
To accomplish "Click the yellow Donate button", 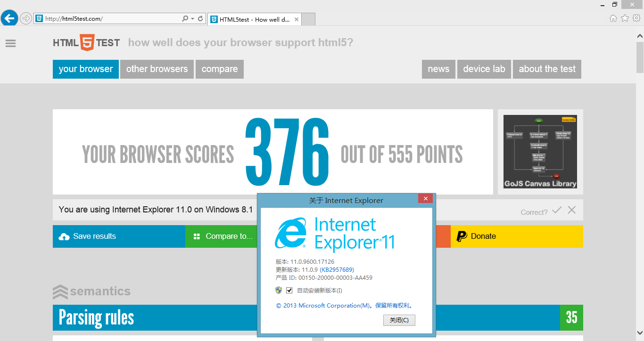I will tap(517, 236).
